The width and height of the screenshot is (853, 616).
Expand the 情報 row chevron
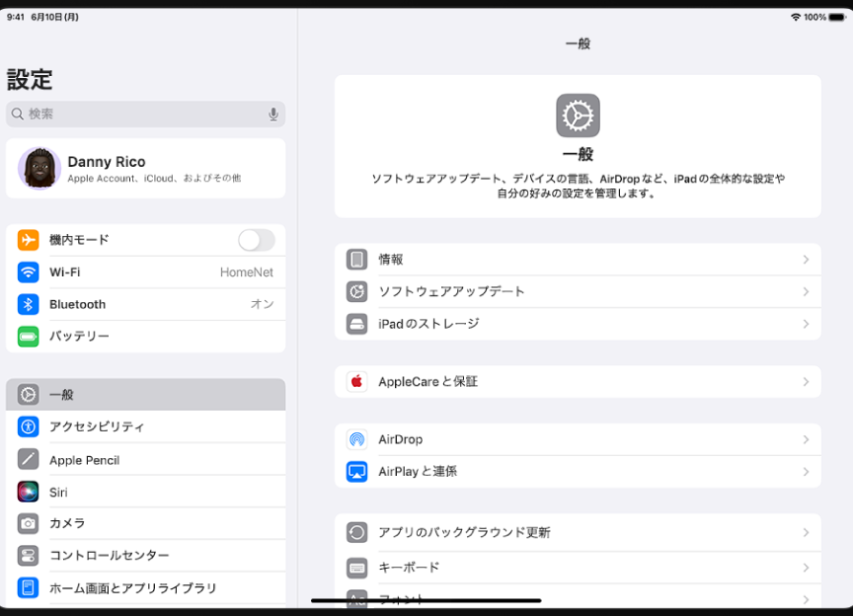pos(806,260)
